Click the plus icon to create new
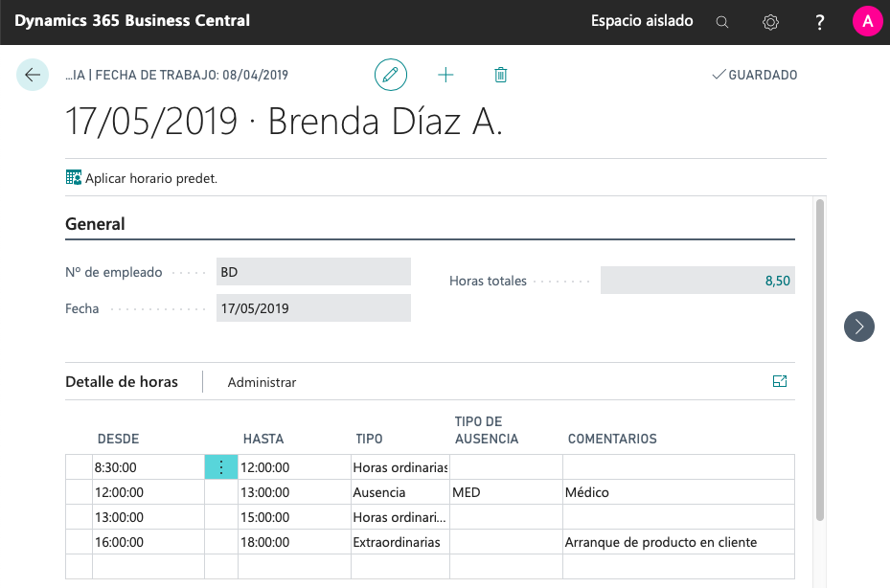Image resolution: width=890 pixels, height=588 pixels. click(x=445, y=75)
